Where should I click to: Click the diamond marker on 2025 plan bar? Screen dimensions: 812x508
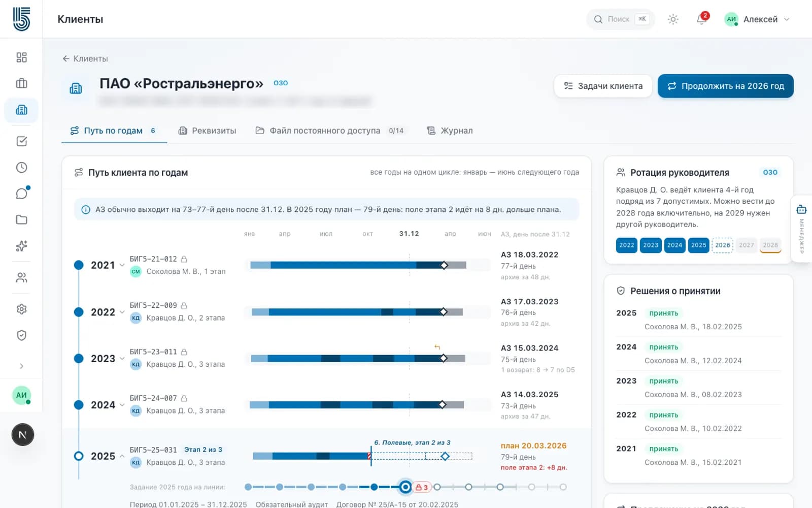click(x=445, y=456)
